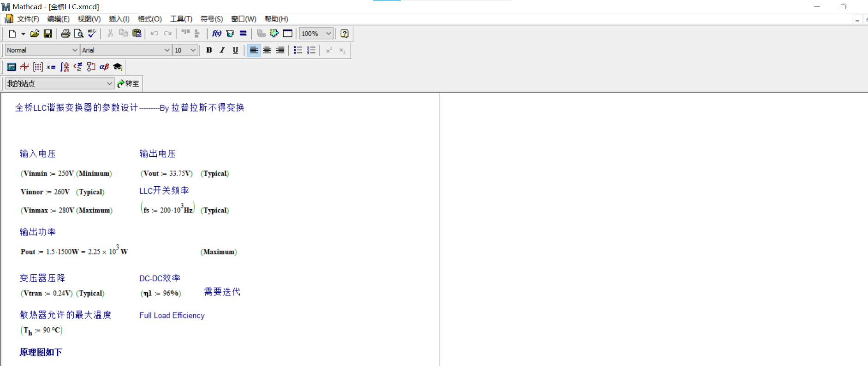Run the ABC spell check
Image resolution: width=868 pixels, height=366 pixels.
[92, 34]
